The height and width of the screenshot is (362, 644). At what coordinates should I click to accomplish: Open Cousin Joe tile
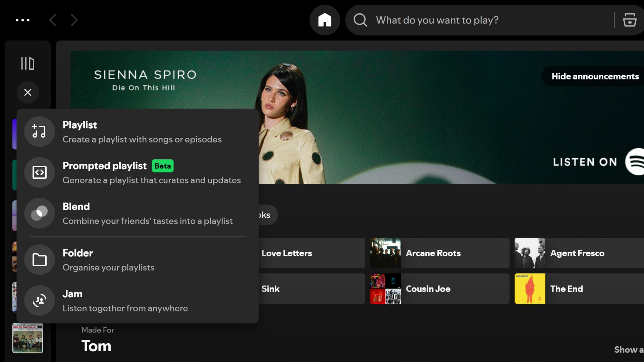tap(440, 289)
